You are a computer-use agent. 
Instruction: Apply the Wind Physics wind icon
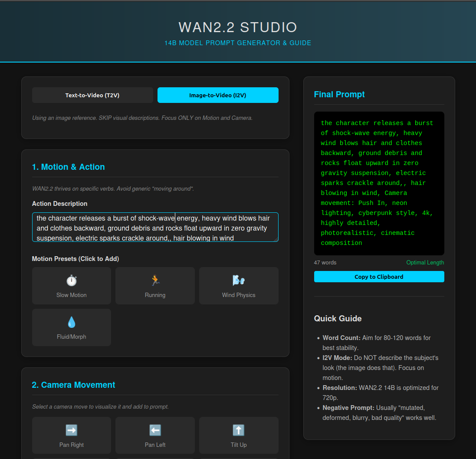[239, 280]
